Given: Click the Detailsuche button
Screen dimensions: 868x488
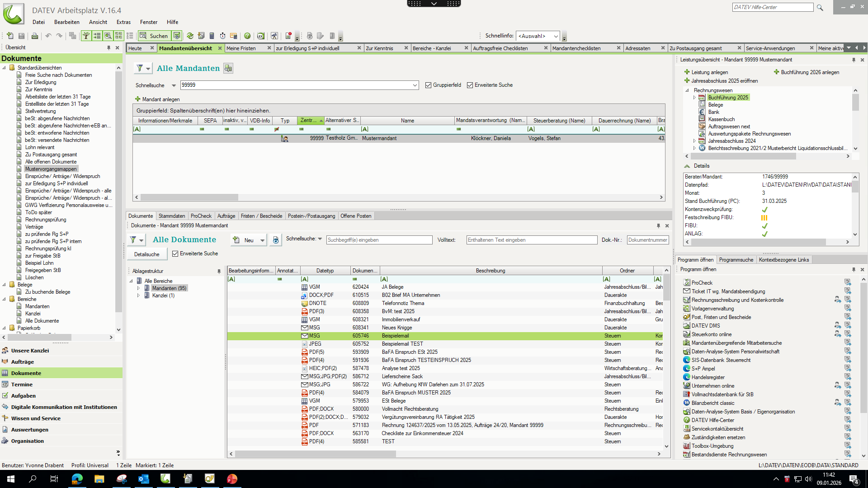Looking at the screenshot, I should 146,254.
